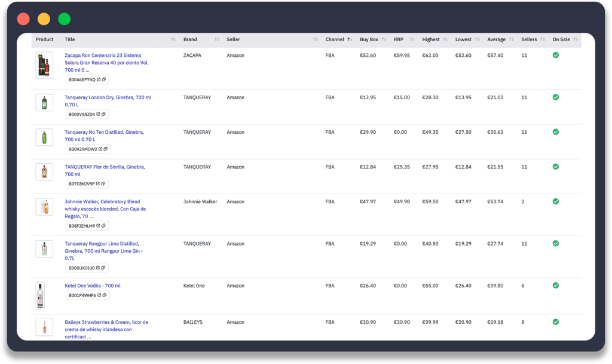The height and width of the screenshot is (364, 612).
Task: Select the ASIN badge B0046EP7NQ
Action: coord(87,79)
